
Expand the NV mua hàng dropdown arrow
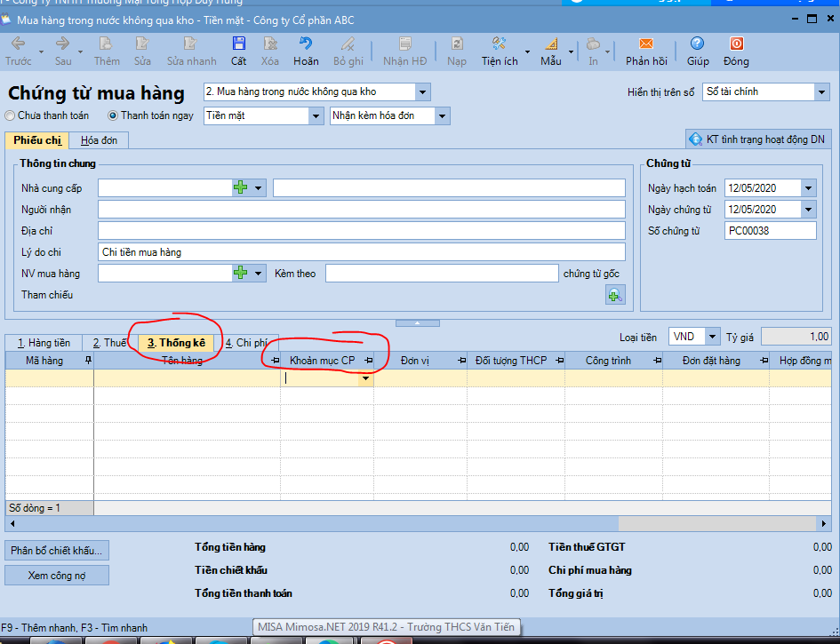point(258,274)
